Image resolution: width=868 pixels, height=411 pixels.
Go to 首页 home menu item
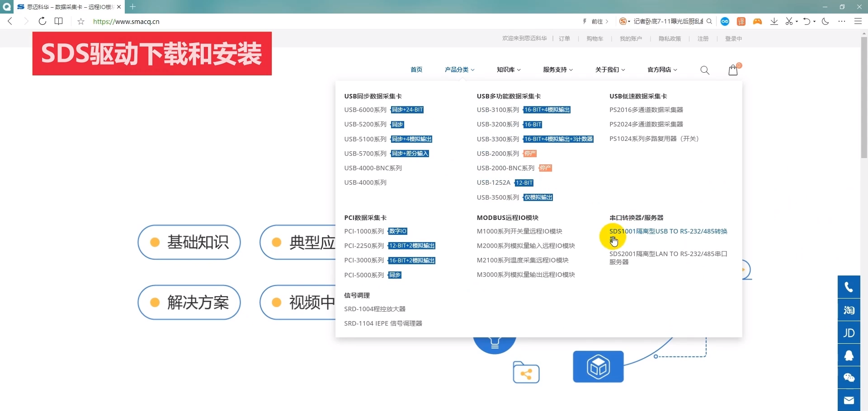pos(416,70)
